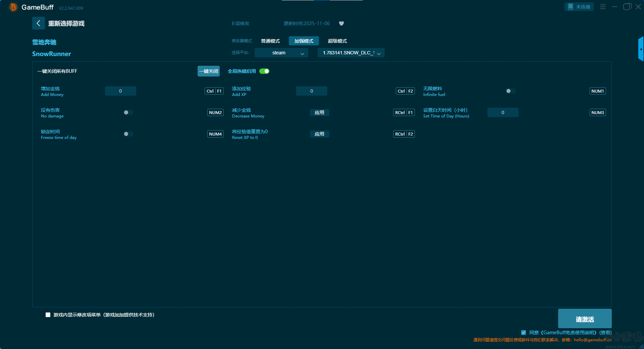The image size is (644, 349).
Task: Click the GameBuff logo icon
Action: click(13, 7)
